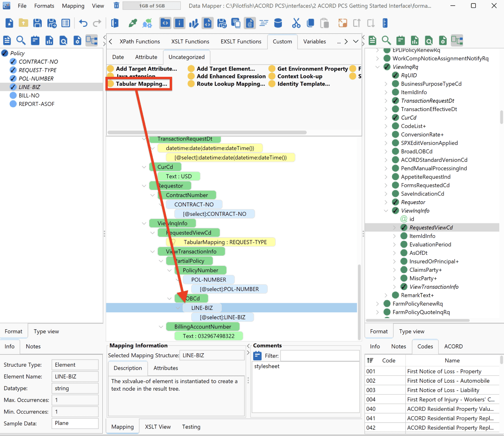Click the green chart document icon in target panel
504x436 pixels.
415,40
